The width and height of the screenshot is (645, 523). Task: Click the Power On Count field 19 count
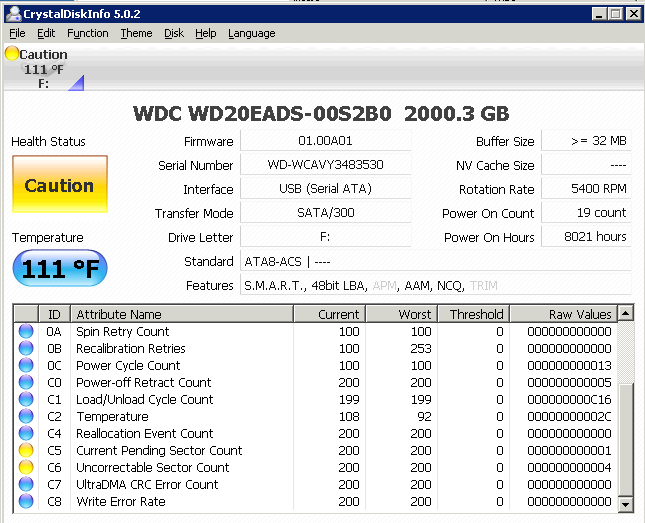586,213
